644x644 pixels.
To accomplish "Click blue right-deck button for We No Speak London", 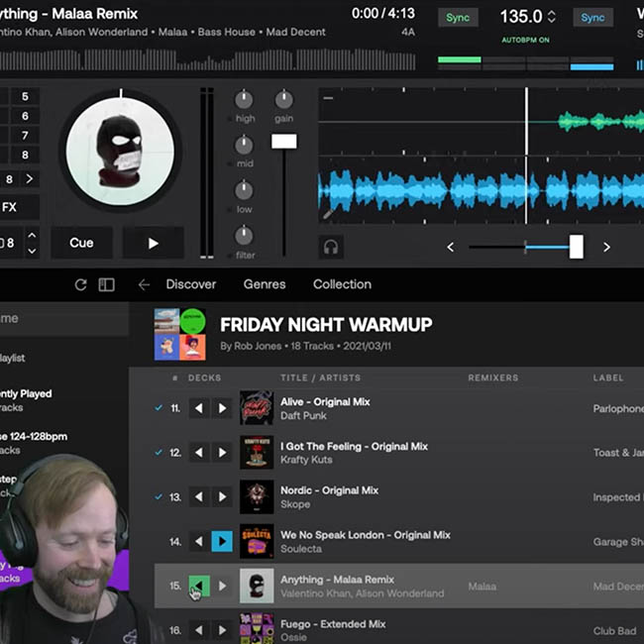I will [222, 541].
